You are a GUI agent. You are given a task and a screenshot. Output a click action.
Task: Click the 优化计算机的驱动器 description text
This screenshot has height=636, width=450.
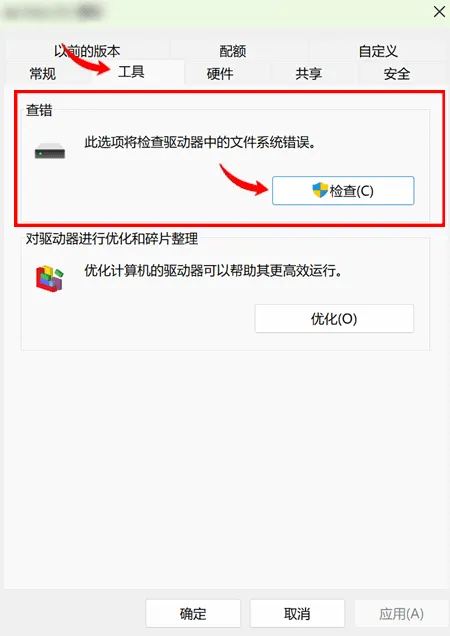click(x=213, y=271)
